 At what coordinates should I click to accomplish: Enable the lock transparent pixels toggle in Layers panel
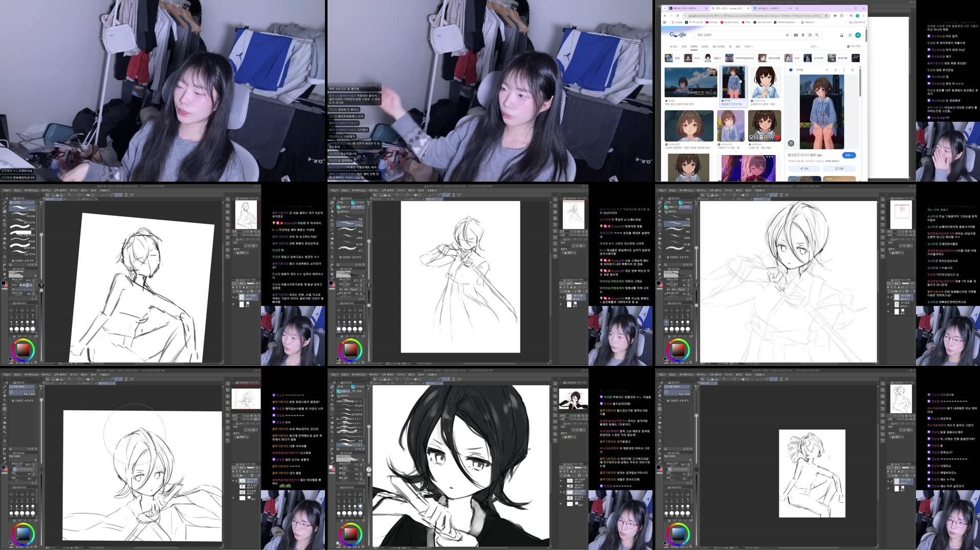tap(237, 287)
